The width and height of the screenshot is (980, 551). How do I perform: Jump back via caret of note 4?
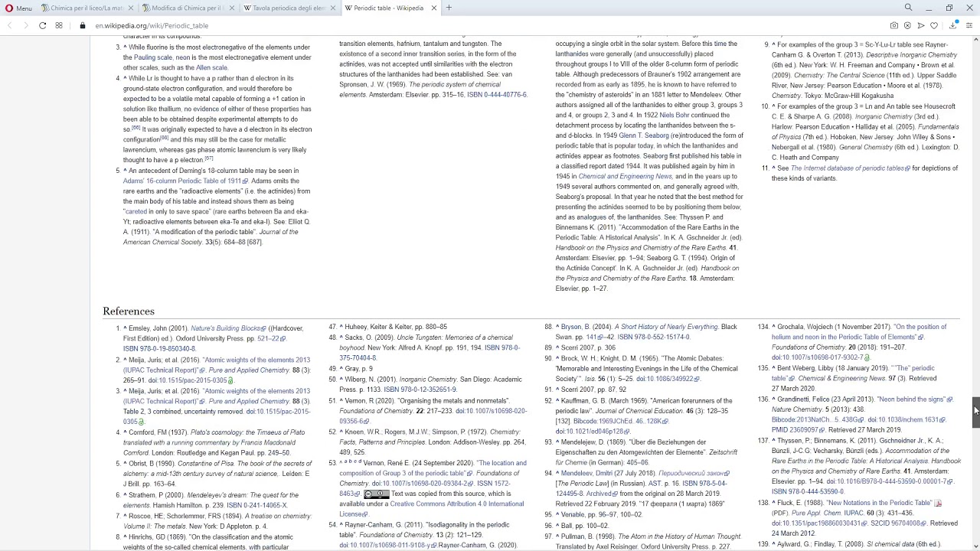point(126,78)
